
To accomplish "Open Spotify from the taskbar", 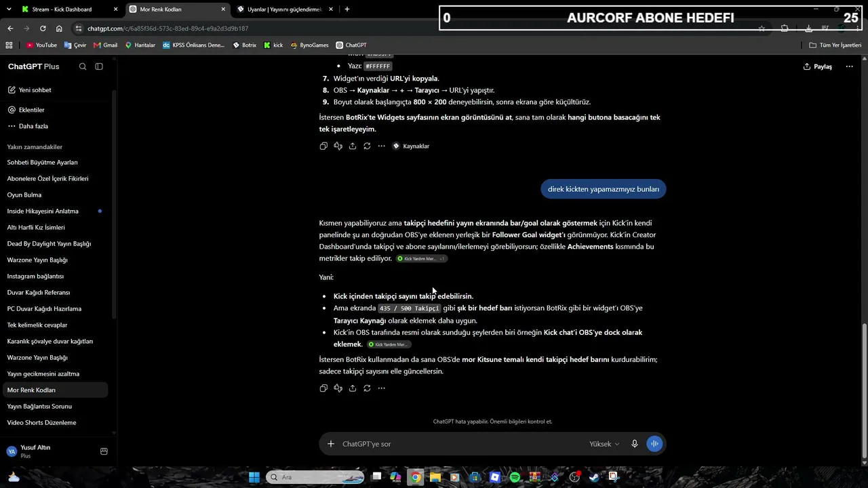I will click(x=515, y=477).
